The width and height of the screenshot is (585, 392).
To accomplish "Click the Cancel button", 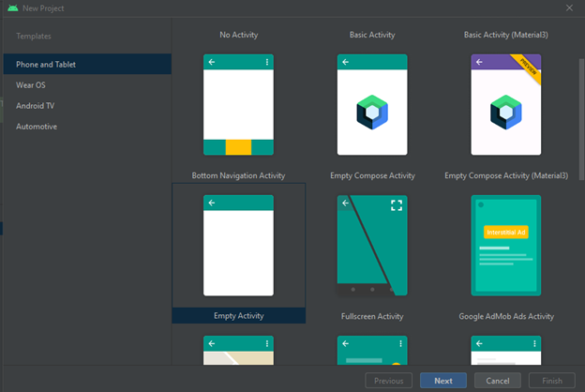I will point(497,381).
